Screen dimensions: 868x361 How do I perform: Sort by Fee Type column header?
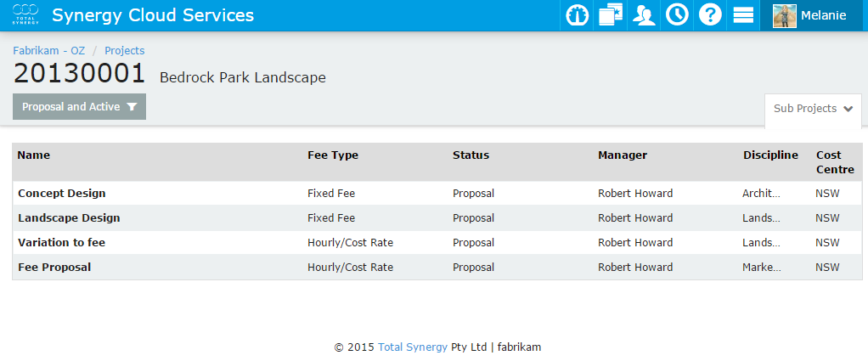coord(333,155)
